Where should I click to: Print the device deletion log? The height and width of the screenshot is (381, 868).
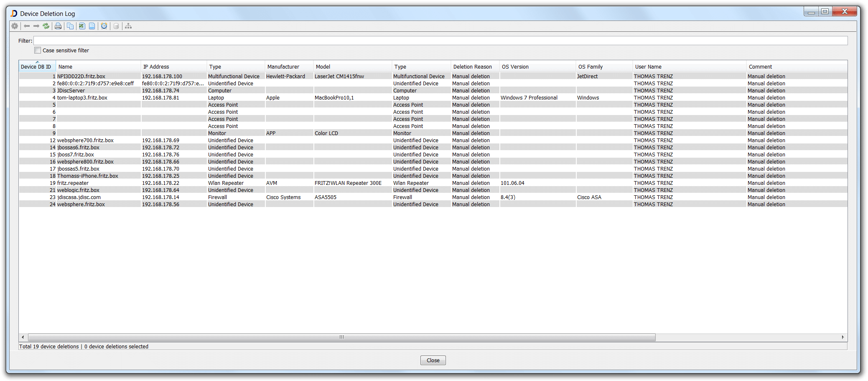point(58,26)
